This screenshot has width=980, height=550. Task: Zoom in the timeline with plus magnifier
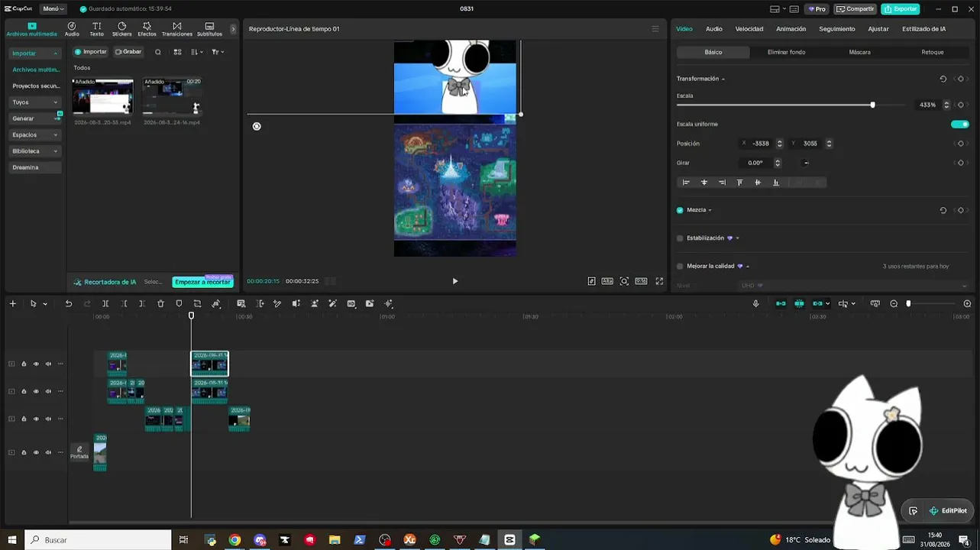click(967, 304)
